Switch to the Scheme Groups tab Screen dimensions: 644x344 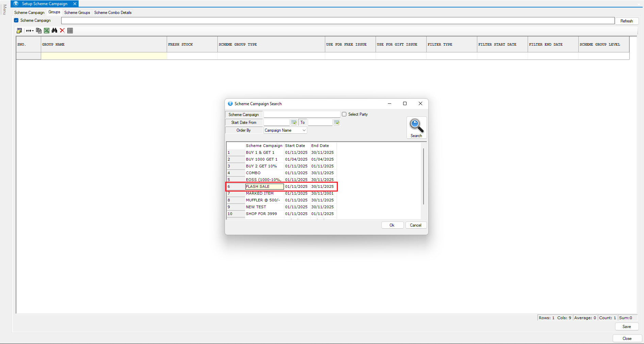[77, 13]
